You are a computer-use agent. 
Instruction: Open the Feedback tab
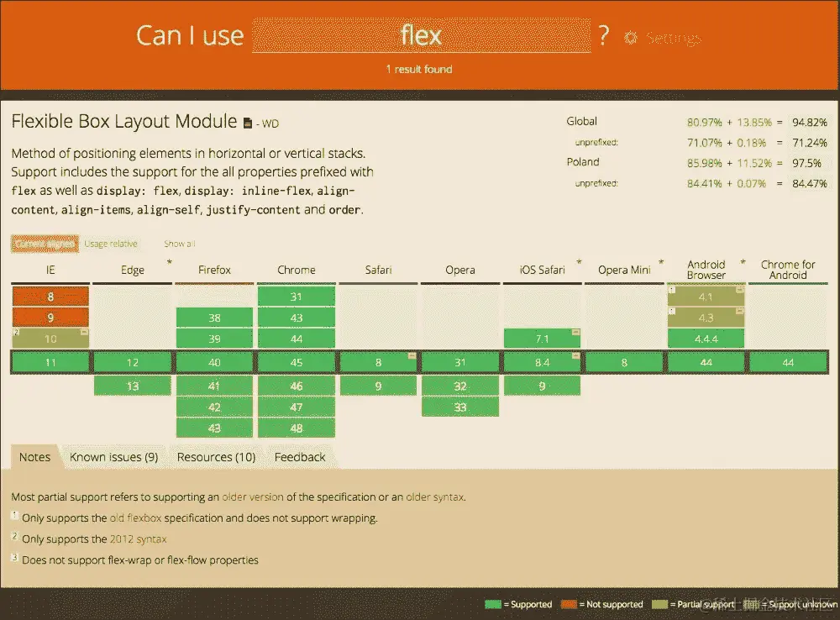(300, 457)
